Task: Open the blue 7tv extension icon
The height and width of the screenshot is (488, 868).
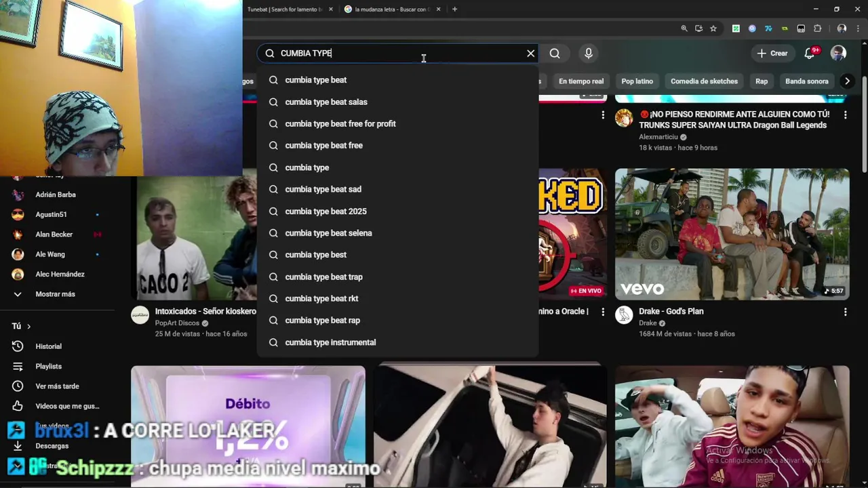Action: (768, 28)
